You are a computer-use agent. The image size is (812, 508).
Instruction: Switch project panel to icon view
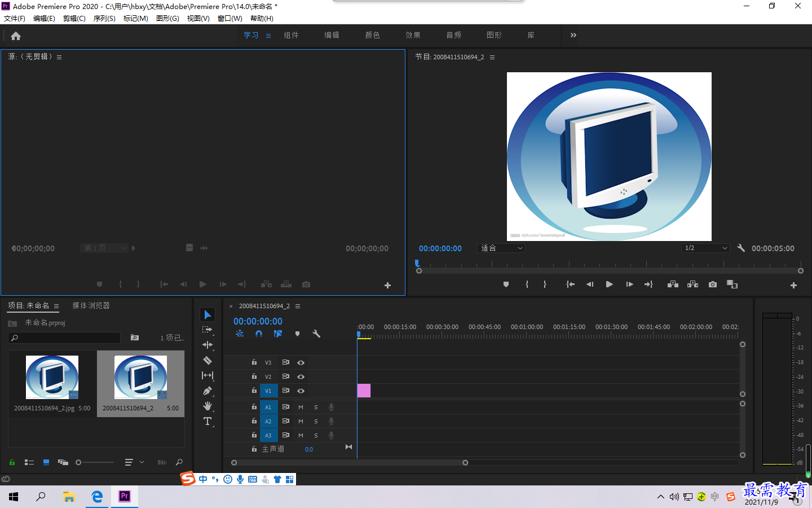[x=46, y=462]
